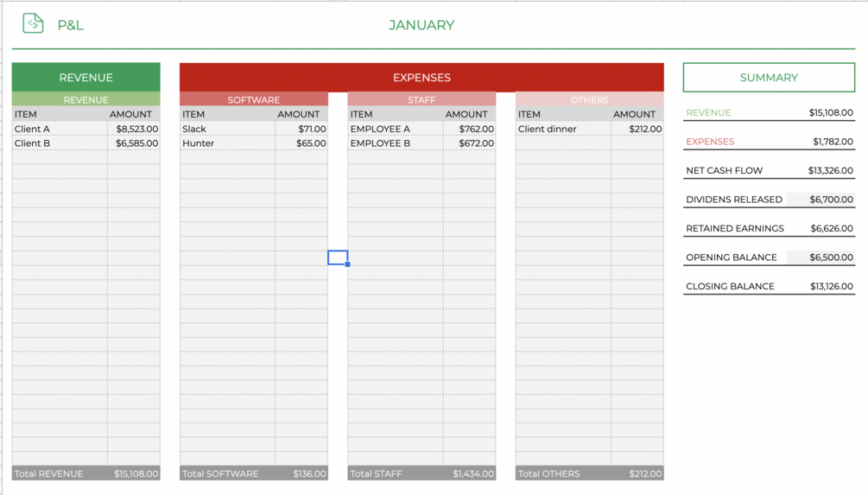Click the $672.00 staff amount

point(470,143)
